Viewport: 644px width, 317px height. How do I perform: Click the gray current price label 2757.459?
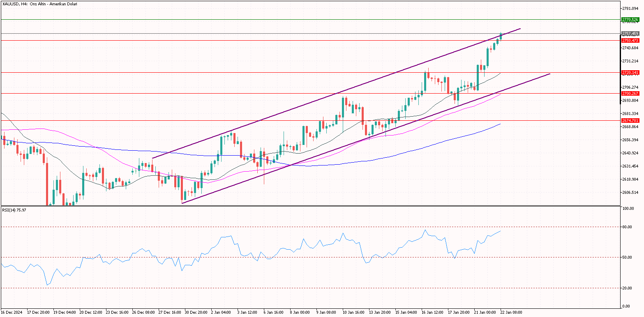click(630, 33)
